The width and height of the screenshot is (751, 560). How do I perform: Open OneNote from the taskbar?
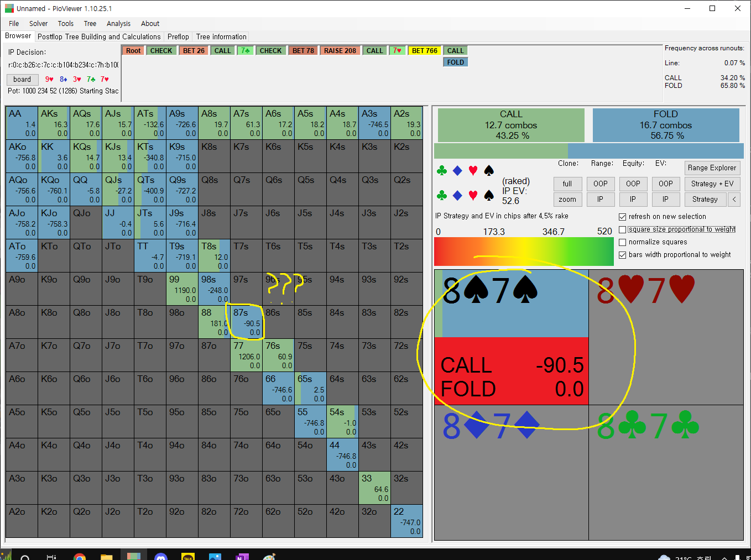point(242,556)
